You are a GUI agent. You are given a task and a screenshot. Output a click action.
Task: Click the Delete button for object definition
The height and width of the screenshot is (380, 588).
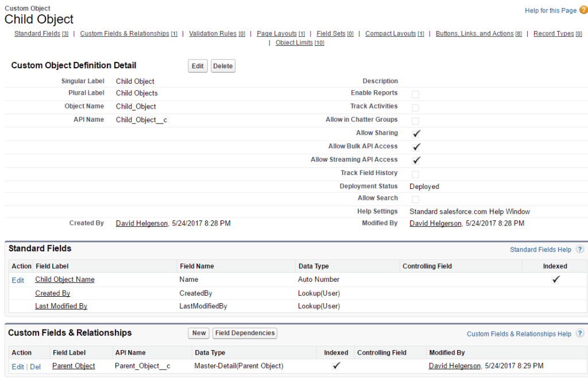coord(223,66)
